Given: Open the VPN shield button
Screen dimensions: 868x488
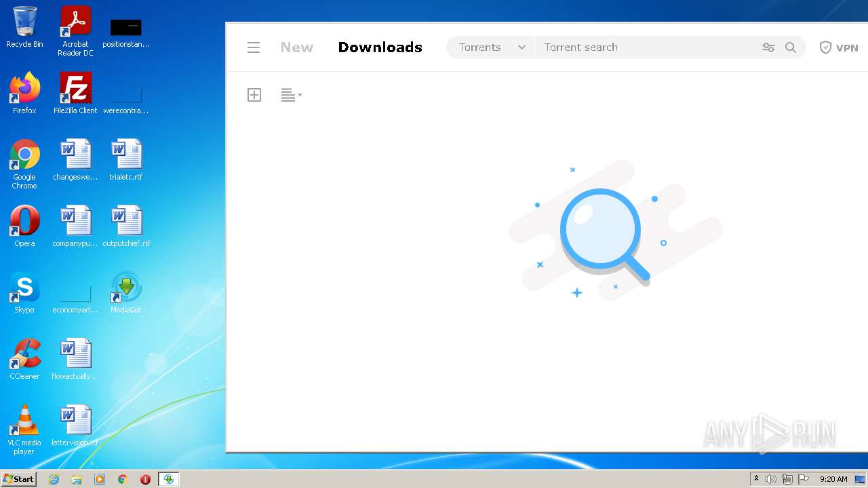Looking at the screenshot, I should 839,47.
